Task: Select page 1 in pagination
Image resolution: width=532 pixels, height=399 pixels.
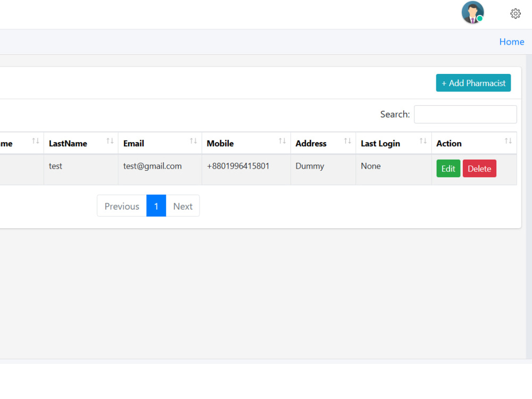Action: coord(156,206)
